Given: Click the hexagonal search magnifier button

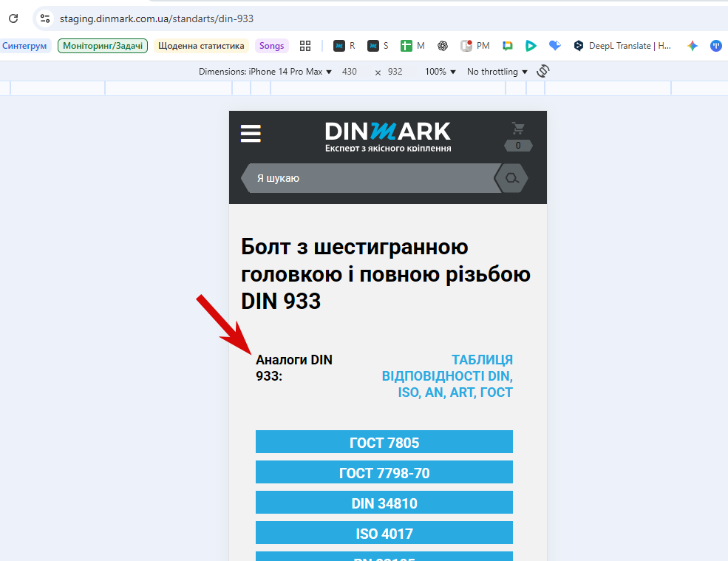Looking at the screenshot, I should 511,178.
